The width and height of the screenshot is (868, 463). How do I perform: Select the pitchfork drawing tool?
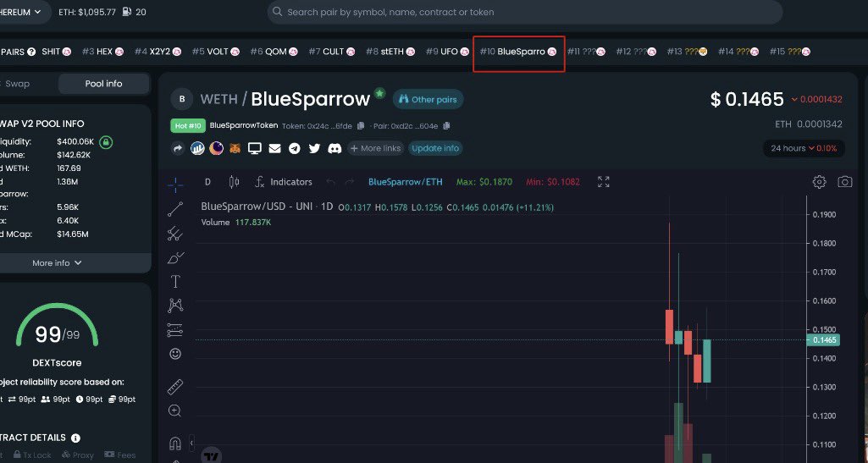(175, 234)
